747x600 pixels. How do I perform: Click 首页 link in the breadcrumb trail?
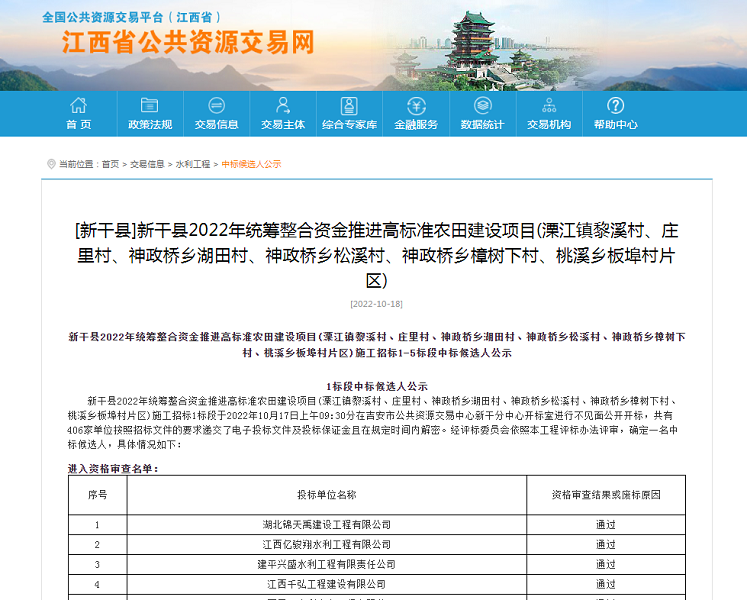pyautogui.click(x=110, y=164)
